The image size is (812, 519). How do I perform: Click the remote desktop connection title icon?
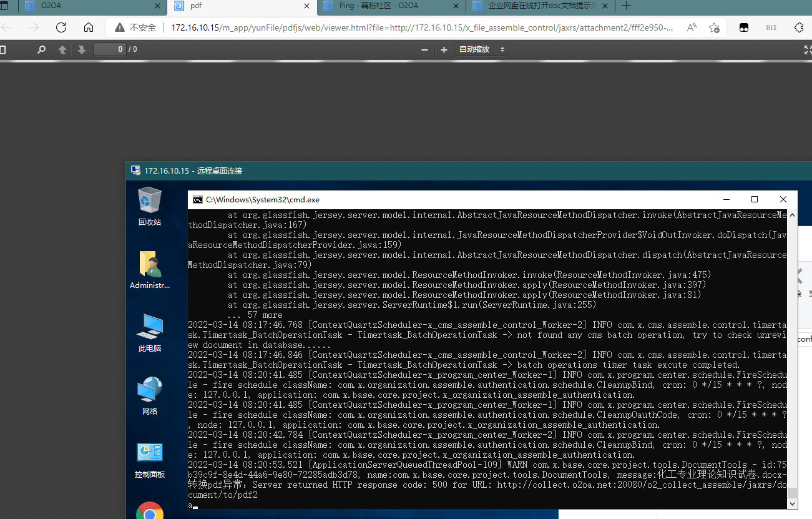coord(135,171)
